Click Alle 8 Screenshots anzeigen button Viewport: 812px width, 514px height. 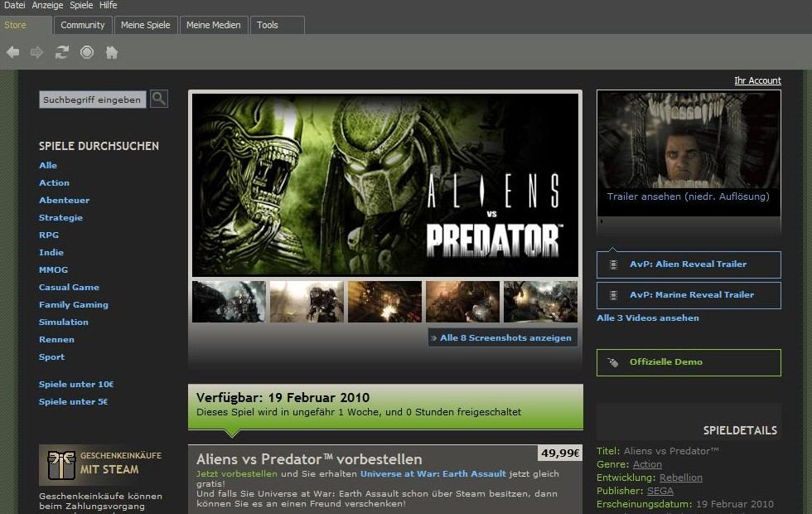(502, 338)
